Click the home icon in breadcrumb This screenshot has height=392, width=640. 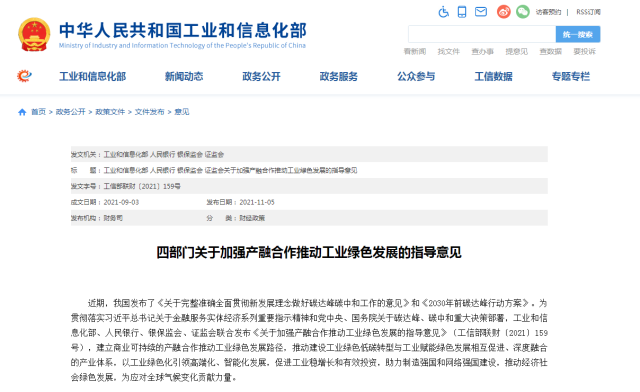coord(22,112)
